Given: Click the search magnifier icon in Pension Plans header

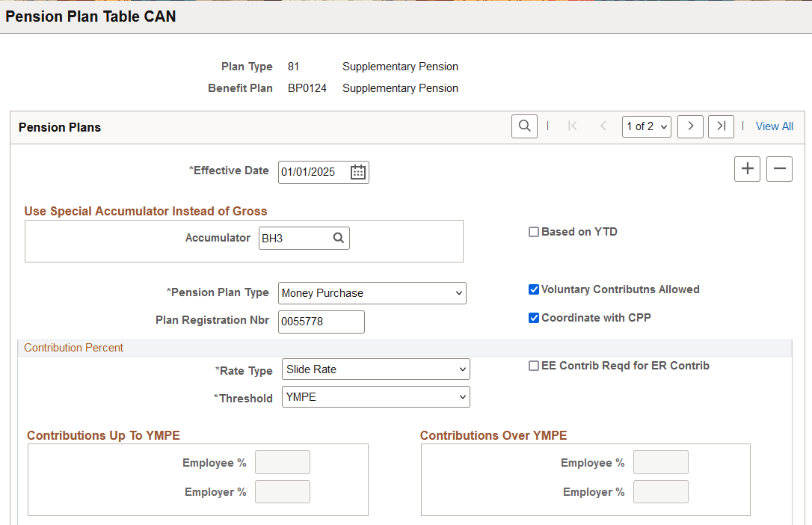Looking at the screenshot, I should [x=524, y=126].
